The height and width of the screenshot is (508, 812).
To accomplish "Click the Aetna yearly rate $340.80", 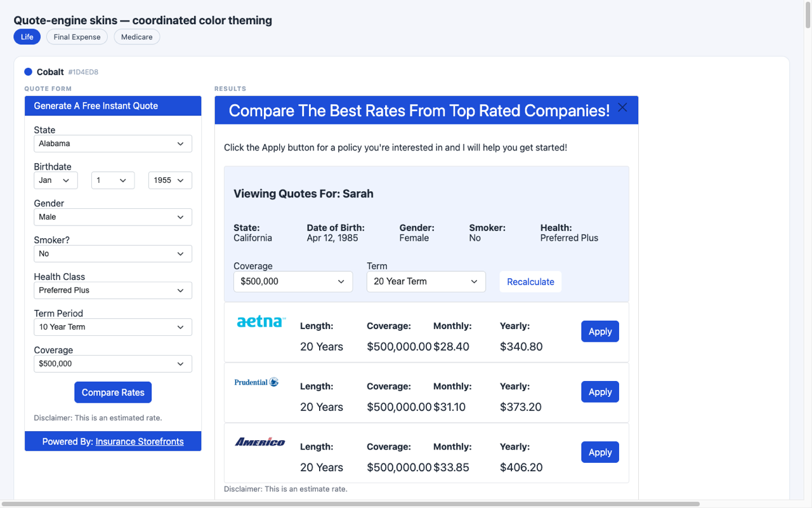I will 521,347.
